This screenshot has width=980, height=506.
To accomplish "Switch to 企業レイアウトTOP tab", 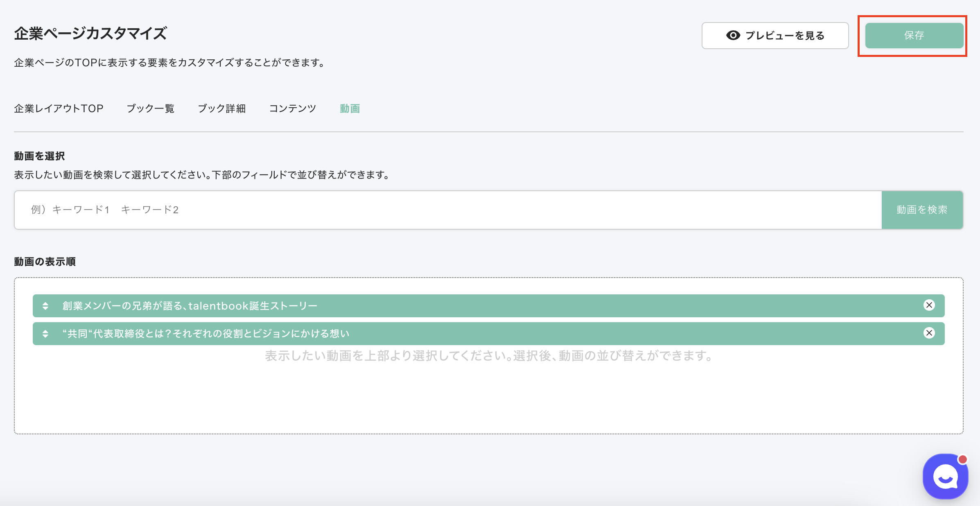I will 59,108.
